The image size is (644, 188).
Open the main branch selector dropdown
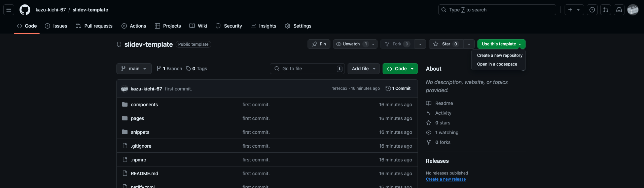[134, 69]
